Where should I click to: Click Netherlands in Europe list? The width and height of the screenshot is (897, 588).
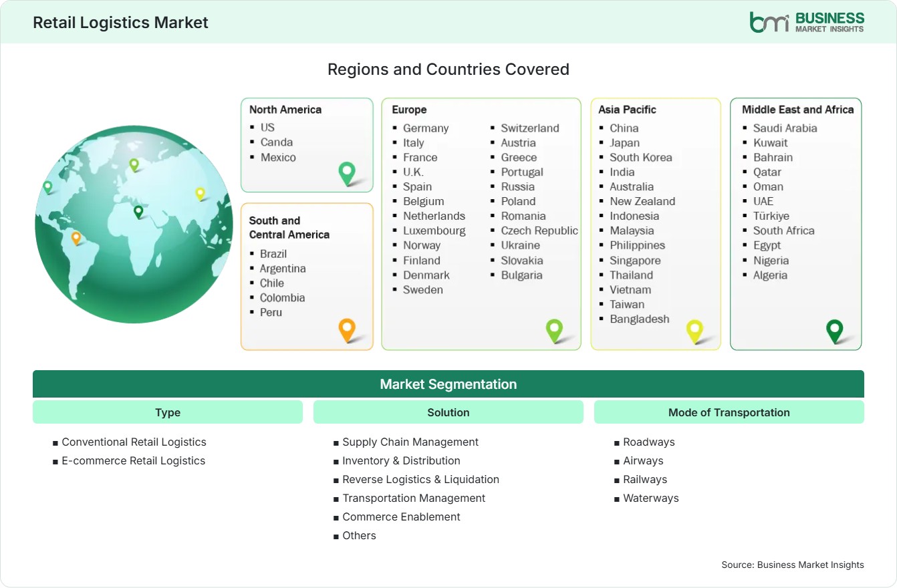[x=434, y=216]
